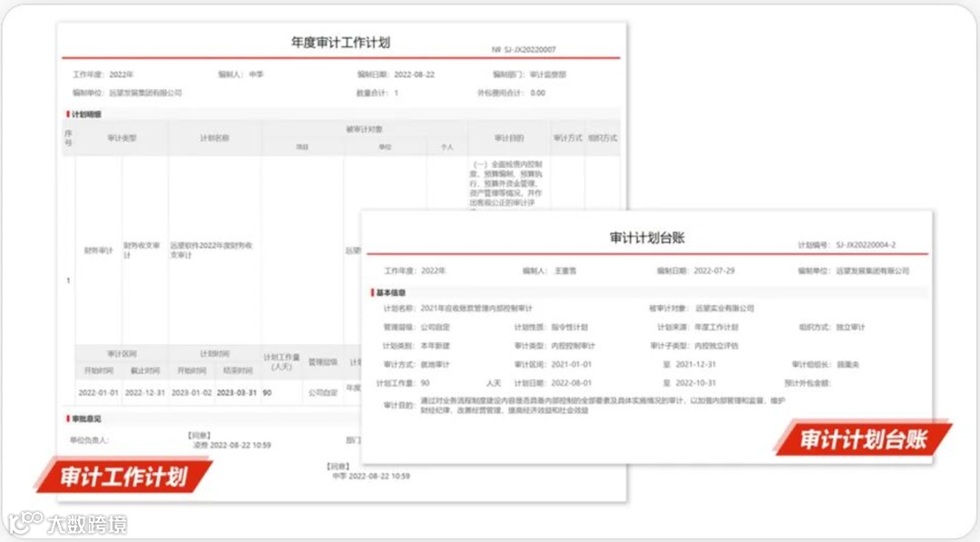
Task: Click 工作年度 2022年 in the ledger document
Action: (x=415, y=271)
